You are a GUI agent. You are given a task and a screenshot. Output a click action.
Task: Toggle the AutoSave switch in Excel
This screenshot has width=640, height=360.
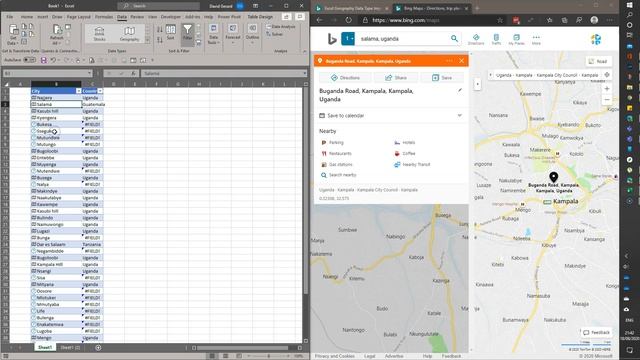click(29, 60)
